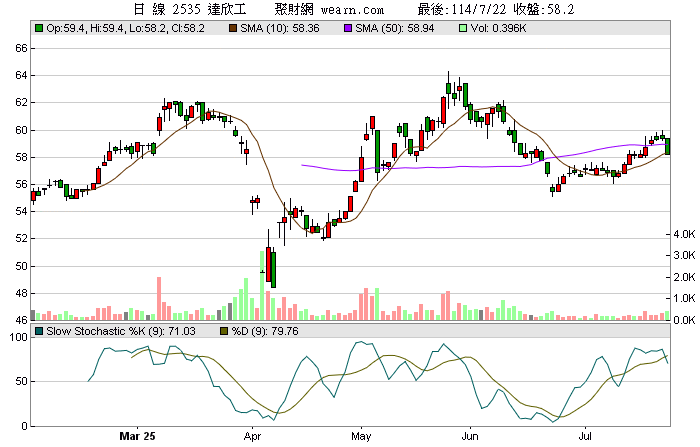Click the '1.0K' volume axis label
This screenshot has height=447, width=700.
coord(684,298)
